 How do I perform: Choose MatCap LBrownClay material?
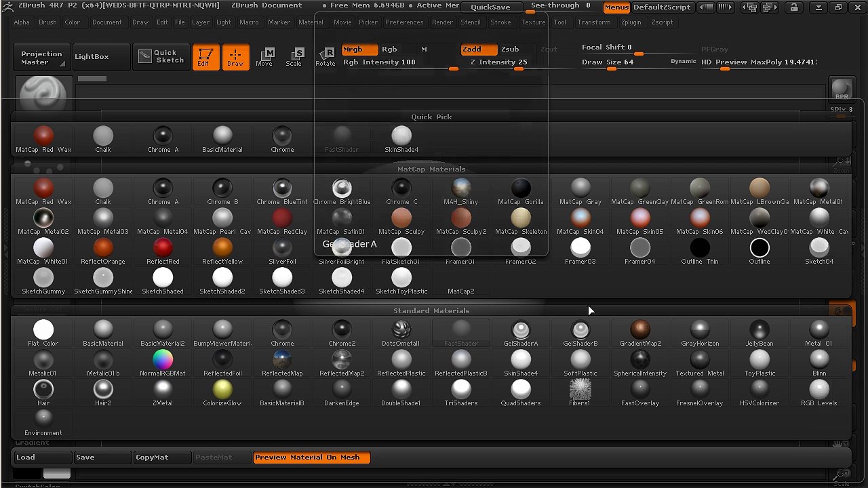[759, 192]
